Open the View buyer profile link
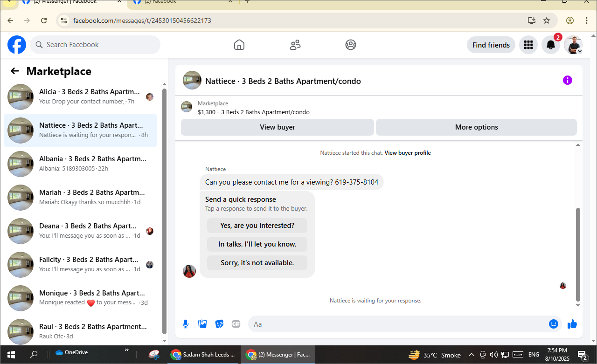Screen dimensions: 597x364 click(x=408, y=153)
